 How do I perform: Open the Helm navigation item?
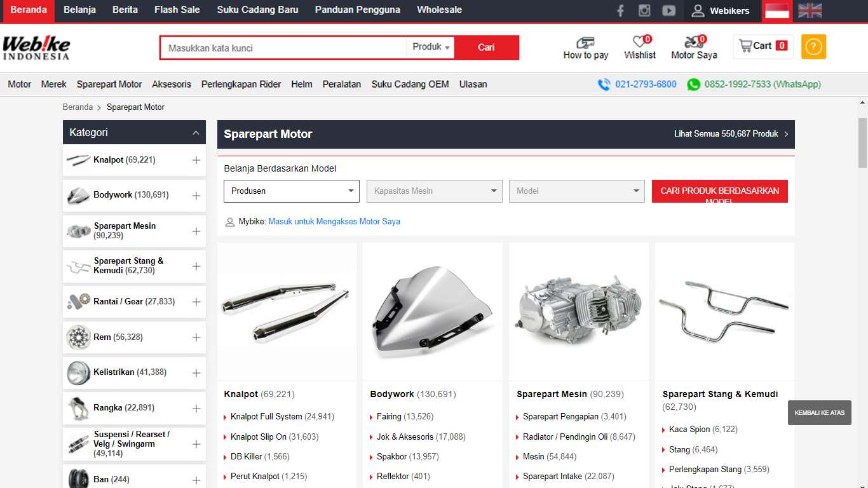tap(302, 84)
